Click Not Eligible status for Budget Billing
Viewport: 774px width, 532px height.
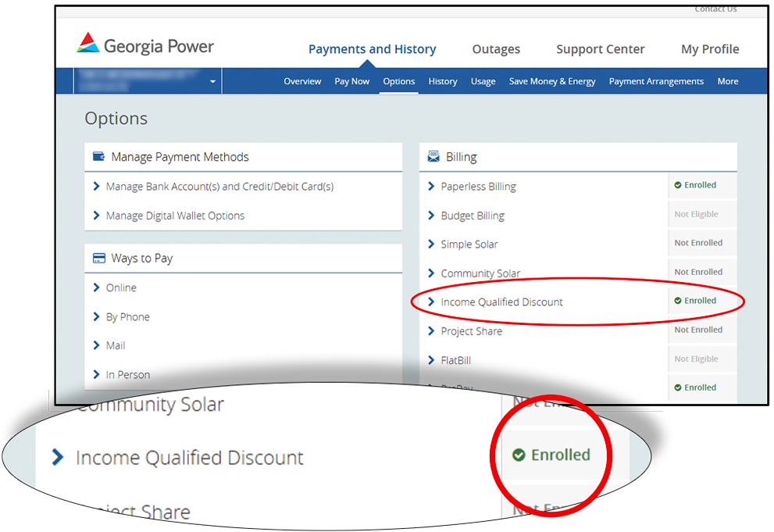[x=696, y=215]
